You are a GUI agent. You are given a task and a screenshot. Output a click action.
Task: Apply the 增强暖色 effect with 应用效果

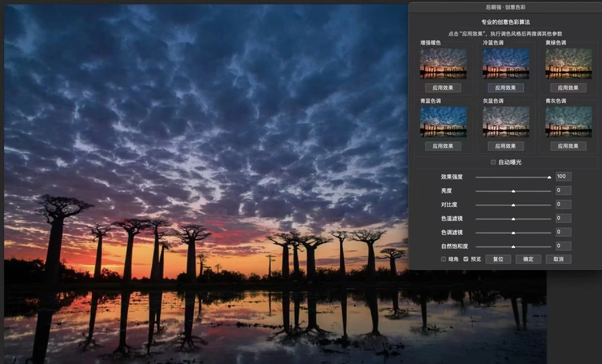click(443, 88)
